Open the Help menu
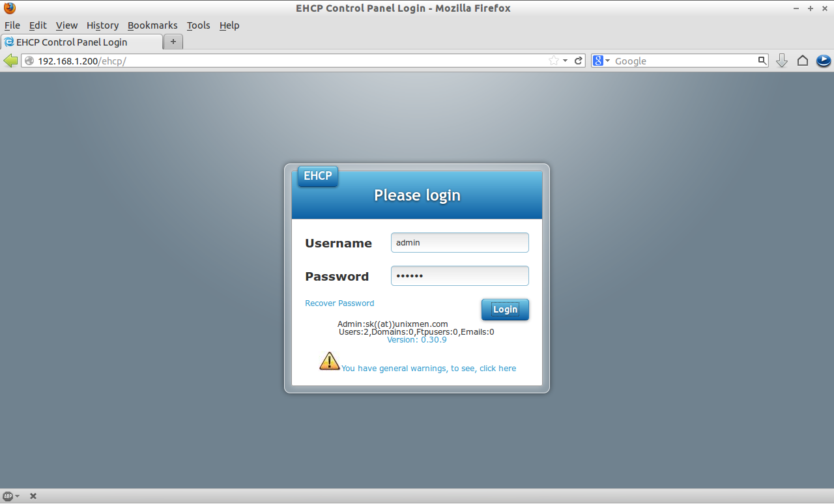 click(x=229, y=25)
